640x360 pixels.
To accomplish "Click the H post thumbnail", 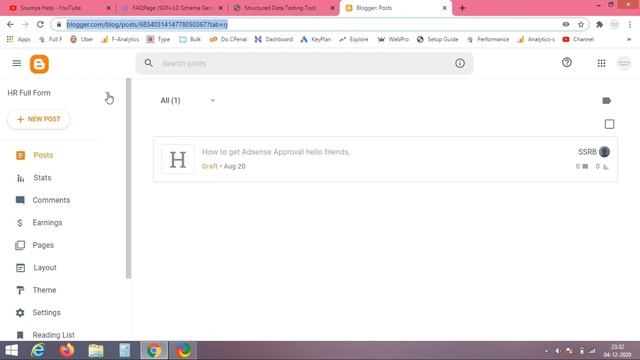I will 178,159.
